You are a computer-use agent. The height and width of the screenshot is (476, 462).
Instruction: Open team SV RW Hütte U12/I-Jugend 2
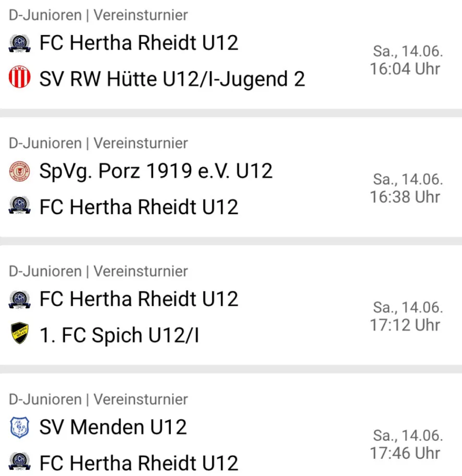[x=172, y=79]
